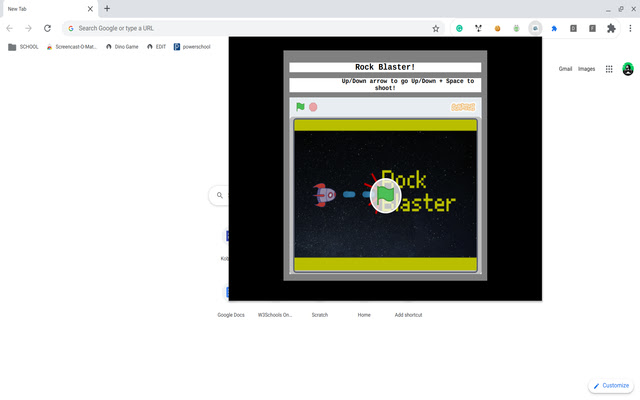Open the Extensions puzzle piece menu
The image size is (640, 400).
point(611,28)
